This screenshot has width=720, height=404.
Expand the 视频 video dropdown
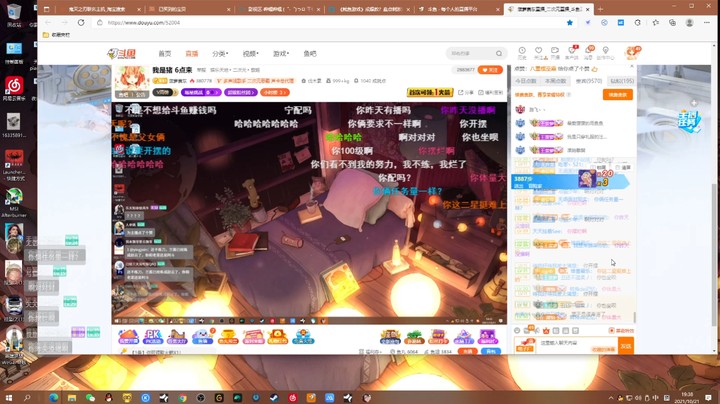tap(250, 54)
